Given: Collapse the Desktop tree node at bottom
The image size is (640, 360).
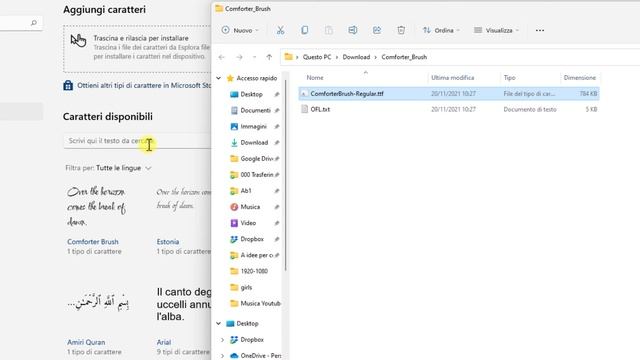Looking at the screenshot, I should pos(219,323).
